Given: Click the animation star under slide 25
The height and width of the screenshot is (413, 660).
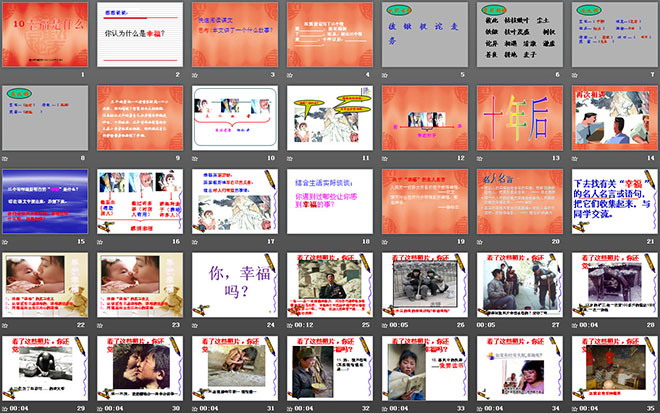Looking at the screenshot, I should point(290,325).
